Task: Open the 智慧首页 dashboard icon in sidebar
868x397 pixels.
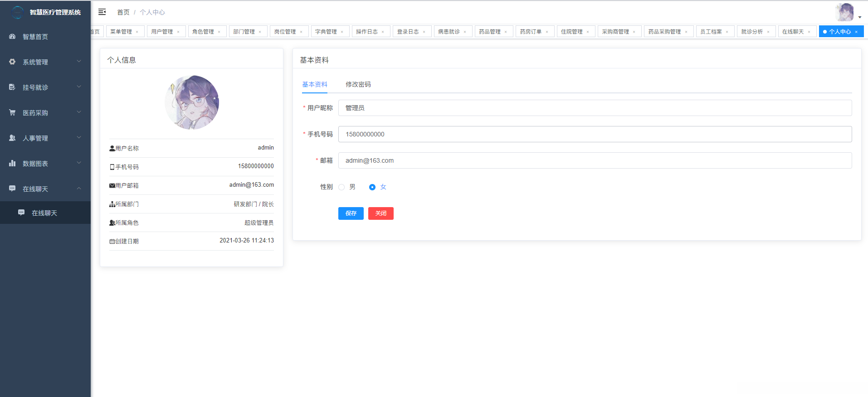Action: [x=12, y=36]
